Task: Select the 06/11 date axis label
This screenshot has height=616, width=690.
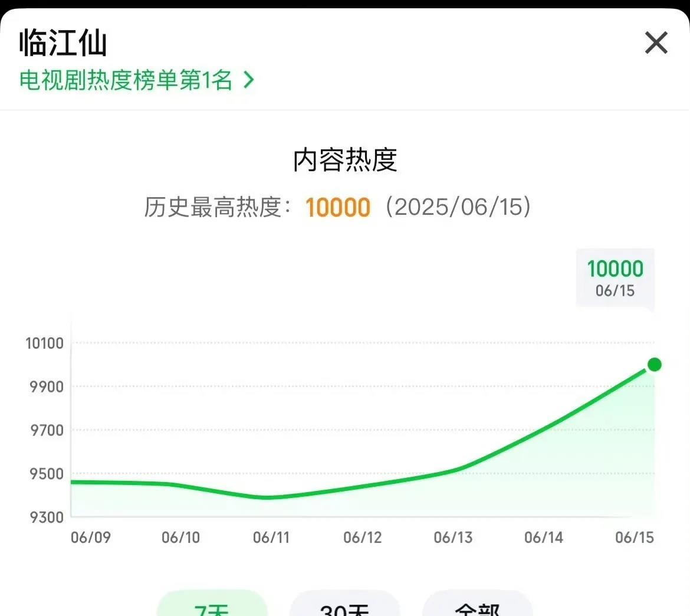Action: click(271, 538)
